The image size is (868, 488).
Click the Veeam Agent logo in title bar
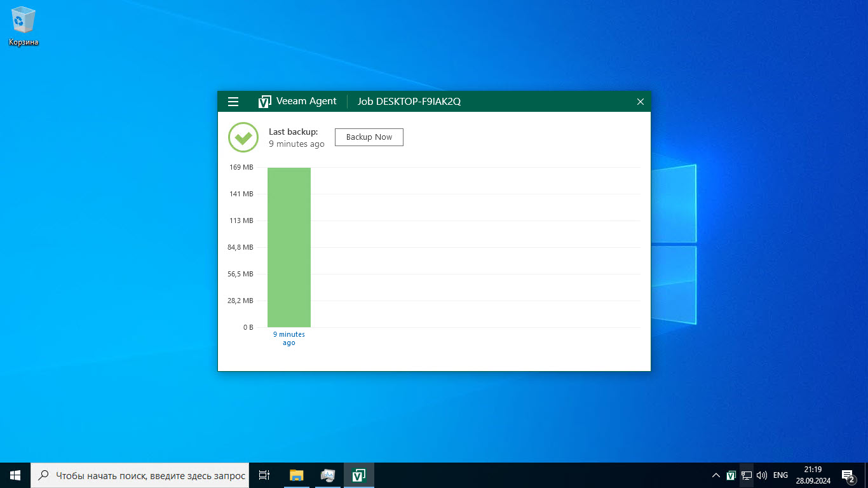coord(265,102)
